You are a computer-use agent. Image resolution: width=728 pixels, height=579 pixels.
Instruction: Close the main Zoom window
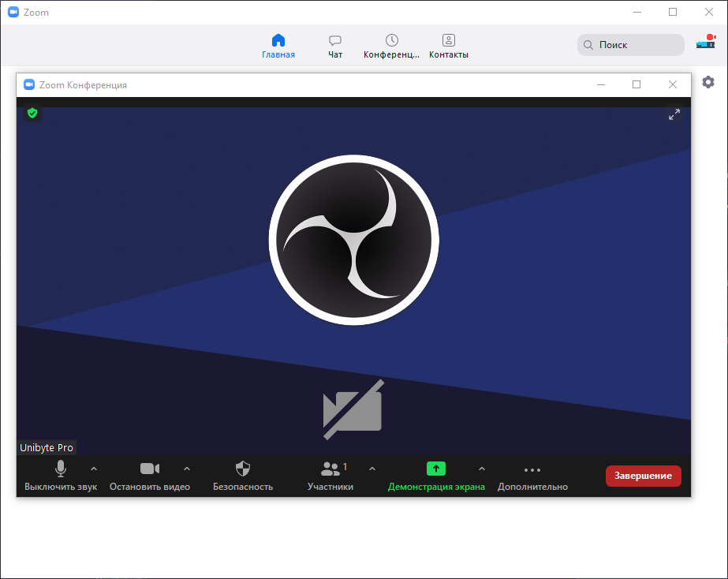(708, 12)
